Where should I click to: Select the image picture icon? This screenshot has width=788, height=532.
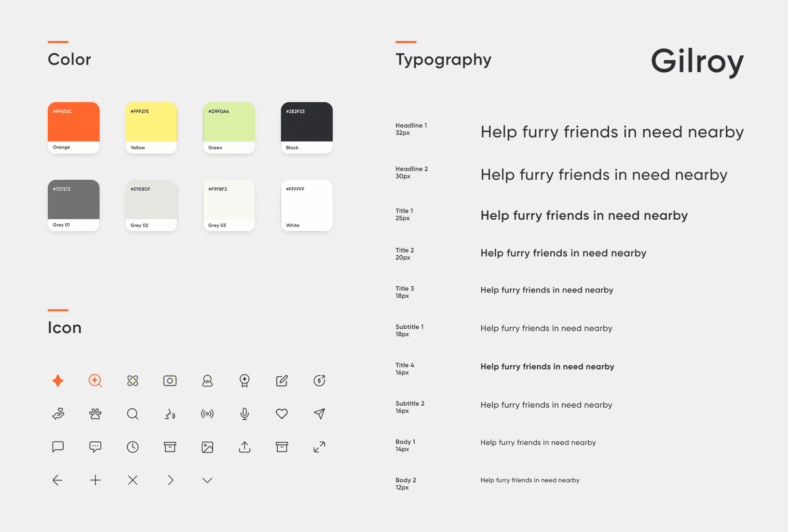click(207, 447)
